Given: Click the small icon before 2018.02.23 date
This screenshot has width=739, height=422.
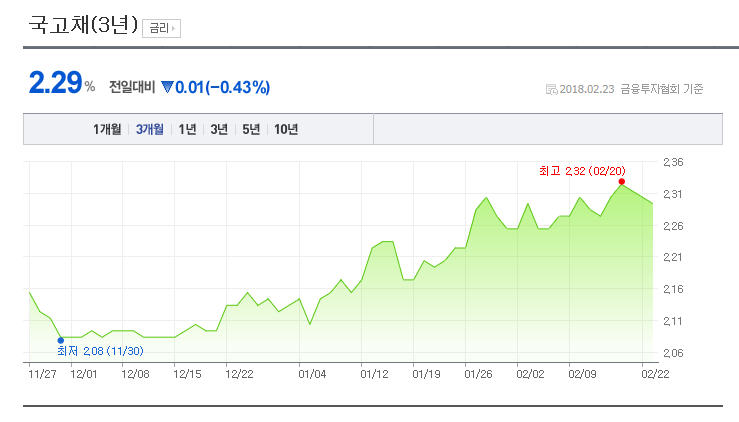Looking at the screenshot, I should (551, 89).
